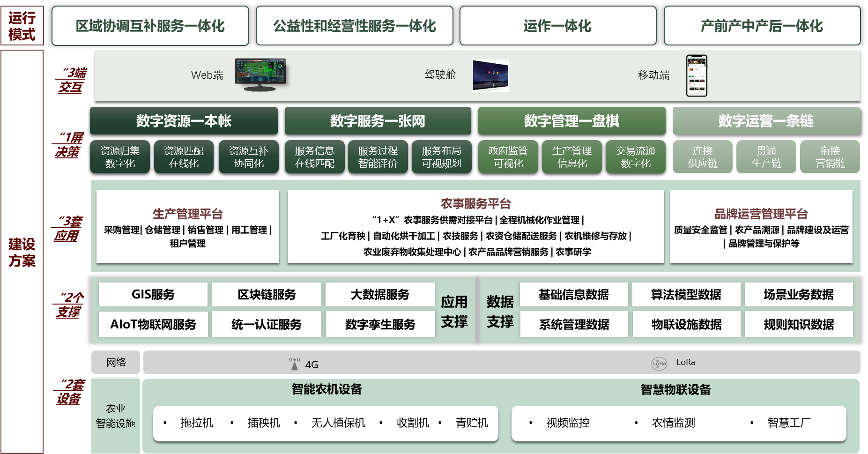Open the 基础信息数据 module
The image size is (868, 454).
pyautogui.click(x=573, y=294)
